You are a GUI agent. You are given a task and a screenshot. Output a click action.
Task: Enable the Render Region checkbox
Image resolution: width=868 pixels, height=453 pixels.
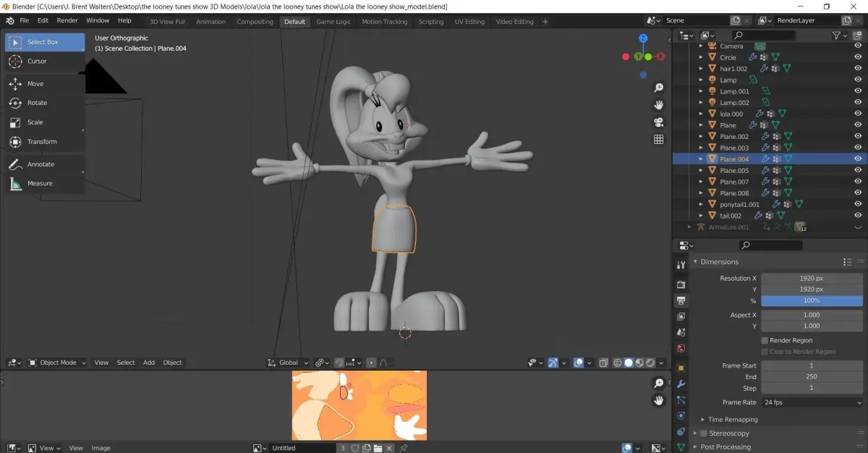(765, 340)
